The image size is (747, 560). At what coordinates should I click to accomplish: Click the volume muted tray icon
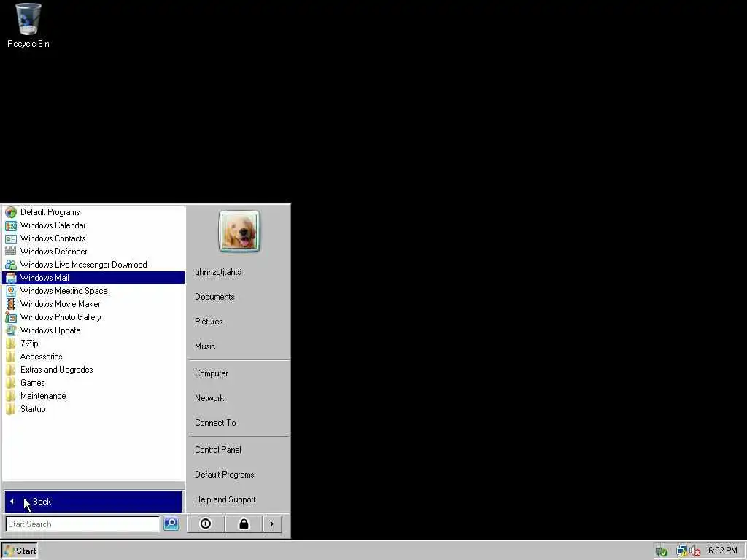pos(694,551)
